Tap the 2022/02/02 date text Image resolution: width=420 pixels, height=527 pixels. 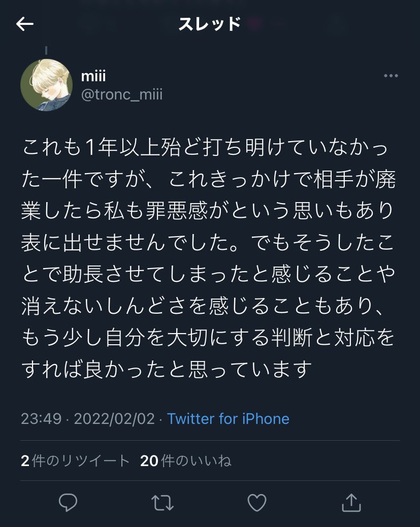(x=113, y=419)
